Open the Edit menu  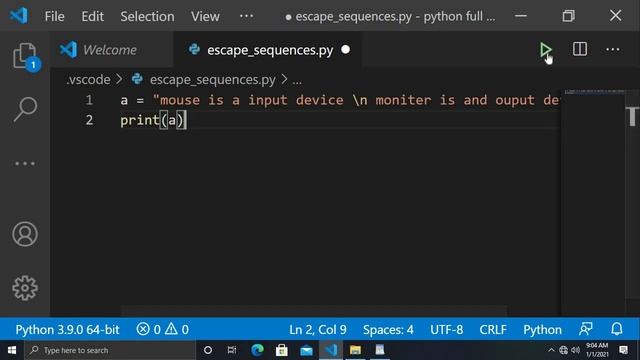92,16
